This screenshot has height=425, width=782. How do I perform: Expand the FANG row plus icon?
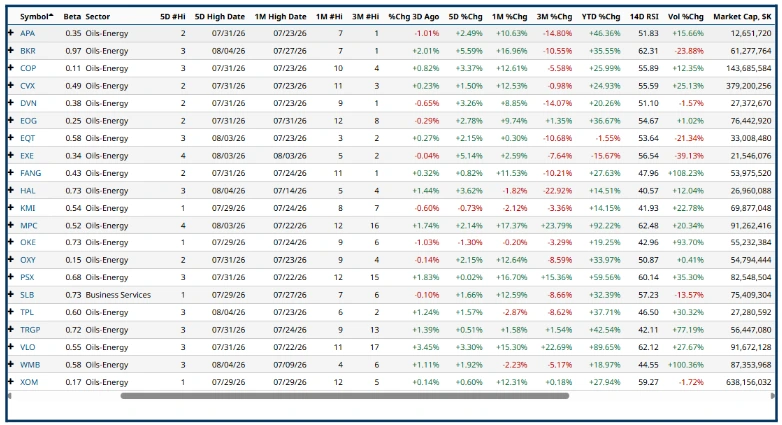10,173
